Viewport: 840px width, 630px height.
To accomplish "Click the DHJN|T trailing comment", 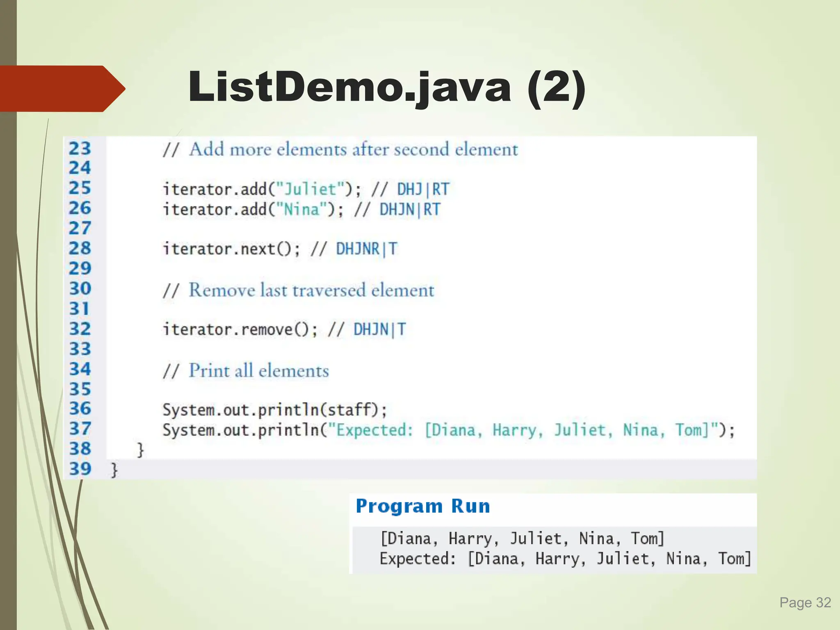I will pyautogui.click(x=379, y=329).
